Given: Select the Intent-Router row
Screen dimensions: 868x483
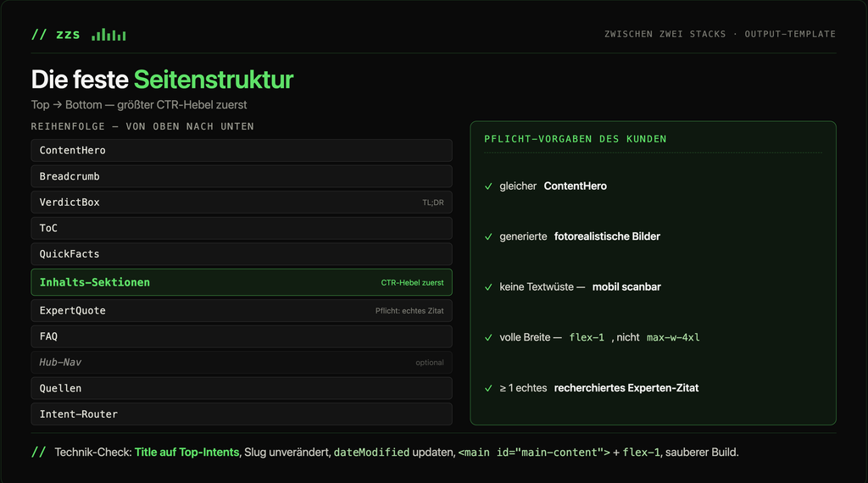Looking at the screenshot, I should (242, 414).
